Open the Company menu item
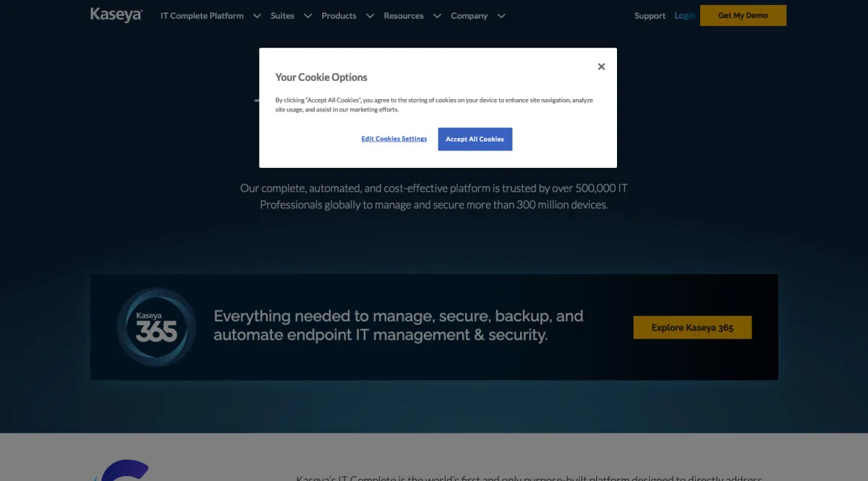 coord(469,16)
